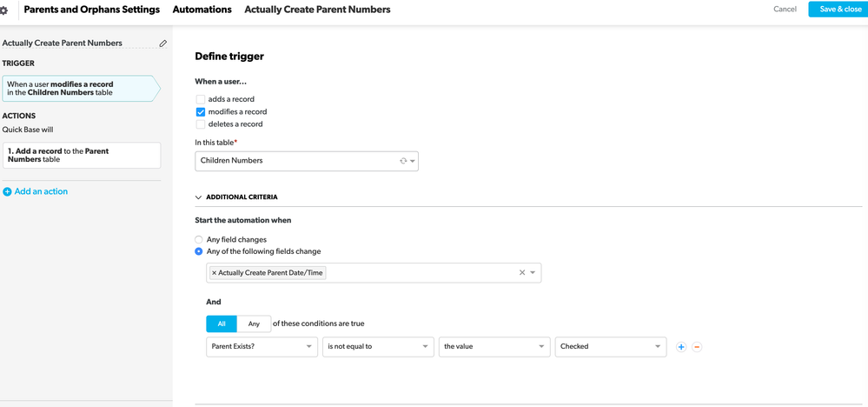Screen dimensions: 868x407
Task: Go to Parents and Orphans Settings
Action: [x=92, y=10]
